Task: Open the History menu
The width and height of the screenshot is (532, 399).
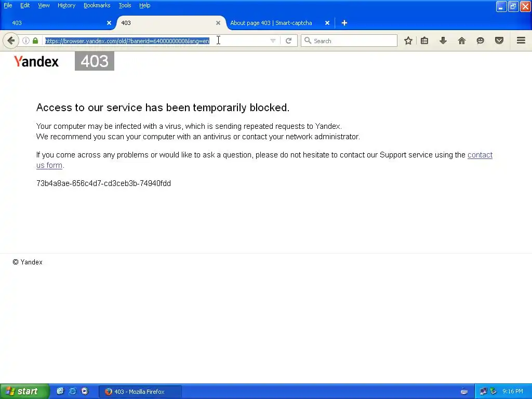Action: click(66, 5)
